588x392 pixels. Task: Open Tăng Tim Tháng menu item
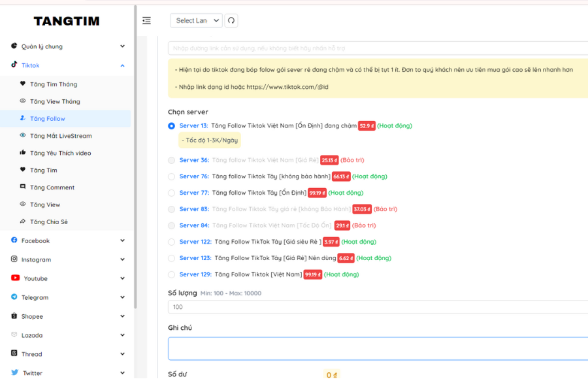[65, 84]
